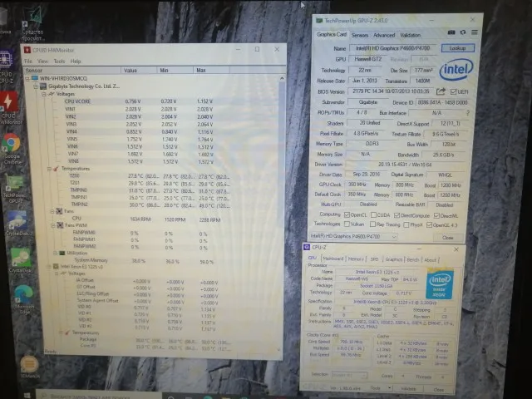The width and height of the screenshot is (532, 399).
Task: Click the GPU-Z screenshot camera icon
Action: tap(451, 32)
